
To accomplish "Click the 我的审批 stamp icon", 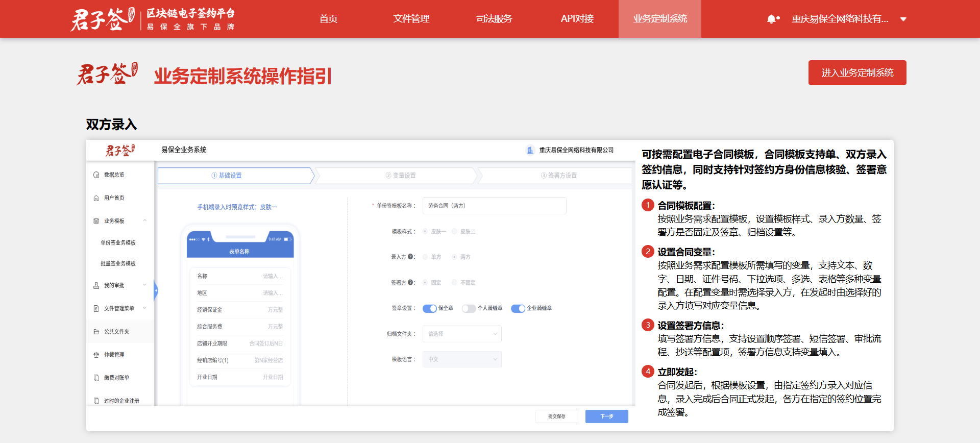I will [x=96, y=285].
